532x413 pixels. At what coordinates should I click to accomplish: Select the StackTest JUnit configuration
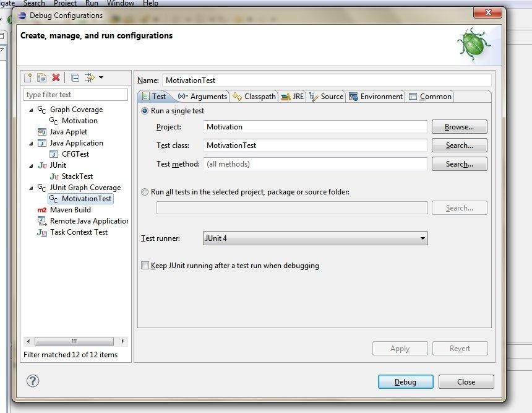click(77, 176)
